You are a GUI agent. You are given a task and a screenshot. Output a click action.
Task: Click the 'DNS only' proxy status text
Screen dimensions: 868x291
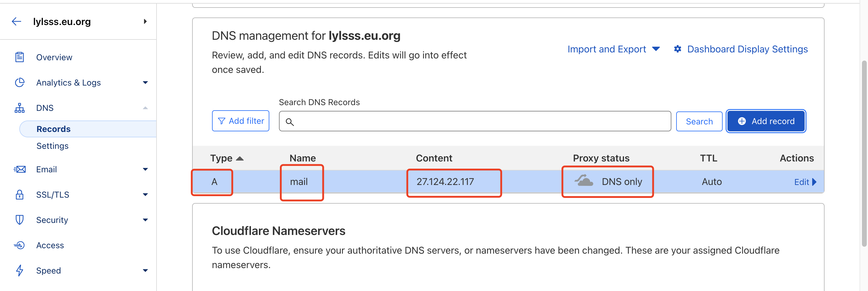click(622, 182)
